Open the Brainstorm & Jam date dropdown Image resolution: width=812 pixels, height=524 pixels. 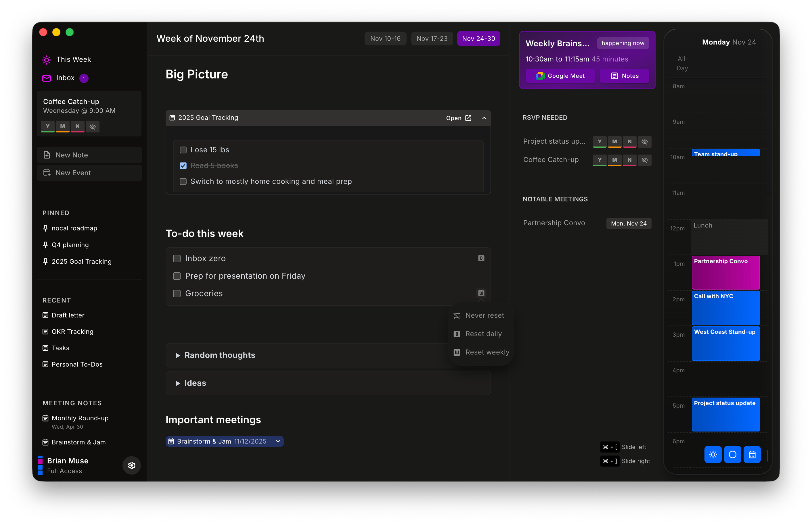[x=278, y=441]
